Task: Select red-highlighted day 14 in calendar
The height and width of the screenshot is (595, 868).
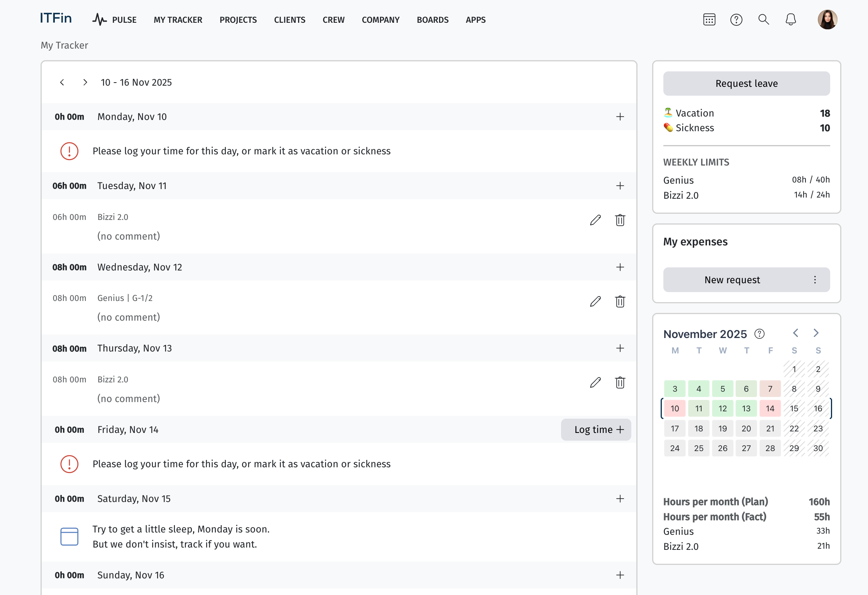Action: pos(770,408)
